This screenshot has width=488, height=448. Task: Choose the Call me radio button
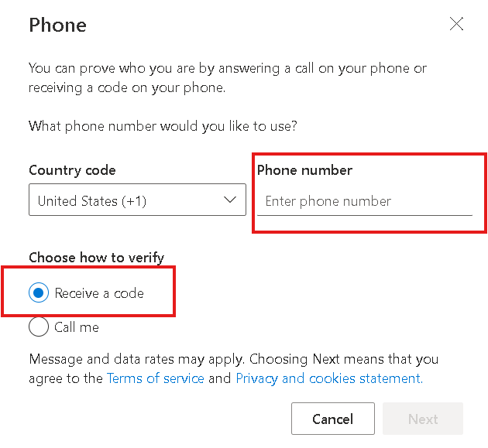click(x=39, y=327)
